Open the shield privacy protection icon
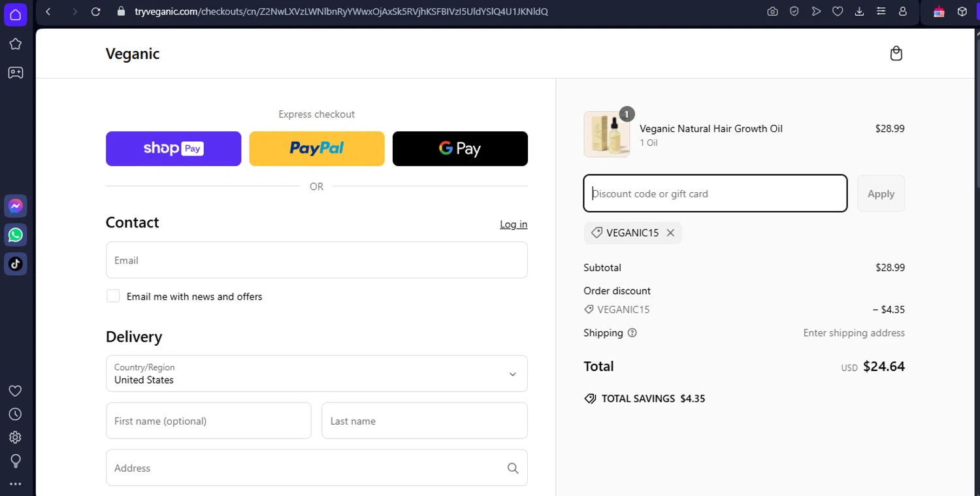 [x=794, y=12]
